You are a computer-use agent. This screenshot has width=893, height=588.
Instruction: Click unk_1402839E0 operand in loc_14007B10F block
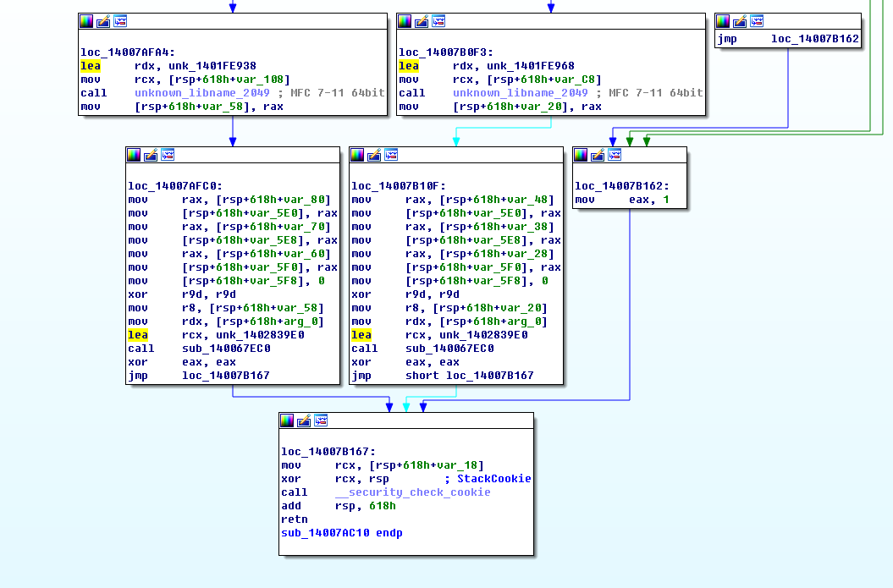tap(483, 335)
